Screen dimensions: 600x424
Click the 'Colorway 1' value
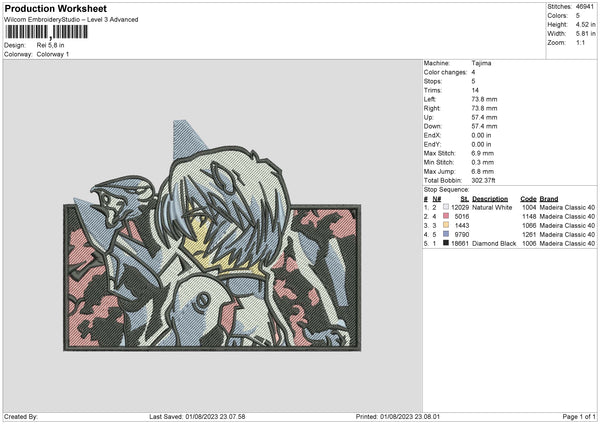pyautogui.click(x=53, y=54)
